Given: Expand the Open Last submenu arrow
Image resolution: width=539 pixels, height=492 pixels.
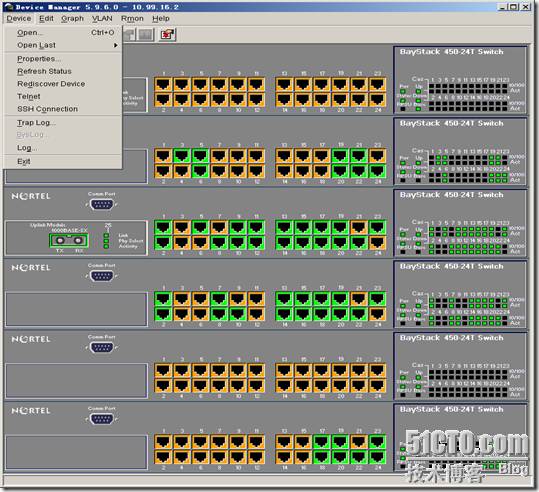Looking at the screenshot, I should pos(116,45).
